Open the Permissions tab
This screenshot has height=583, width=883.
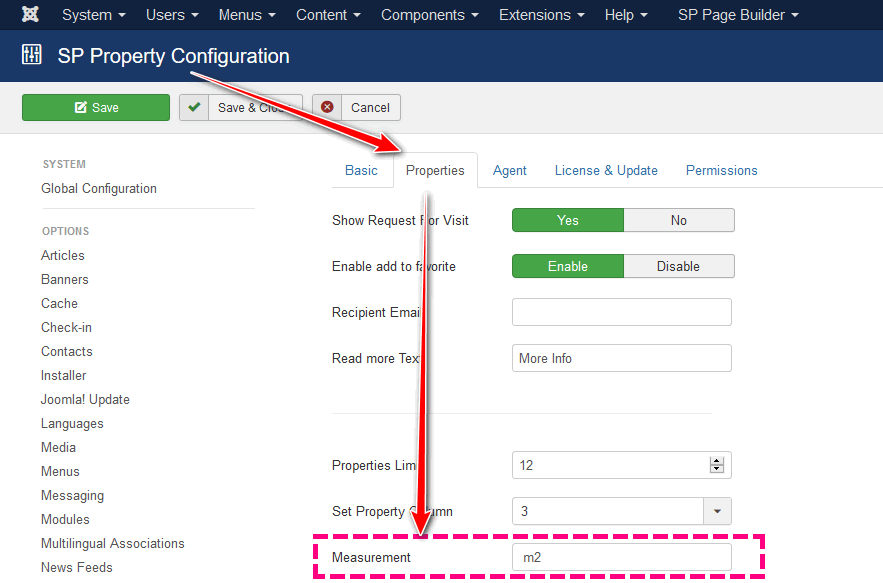pyautogui.click(x=721, y=170)
